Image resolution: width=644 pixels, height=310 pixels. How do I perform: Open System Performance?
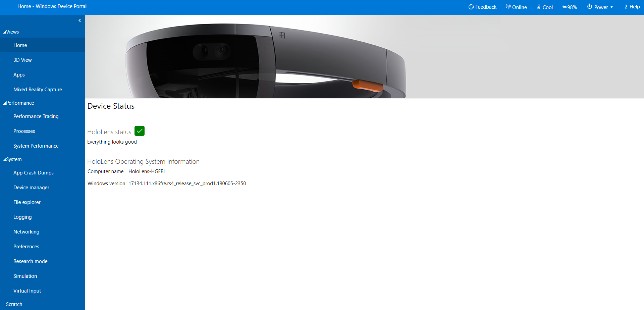pyautogui.click(x=43, y=146)
